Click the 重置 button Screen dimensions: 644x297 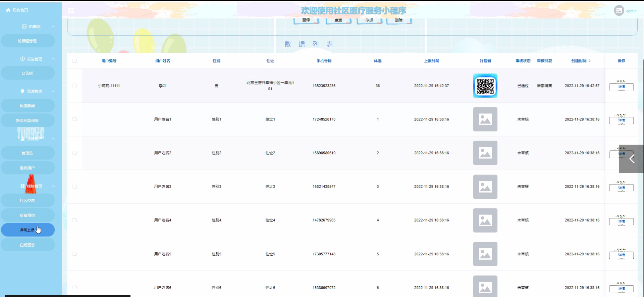point(338,20)
